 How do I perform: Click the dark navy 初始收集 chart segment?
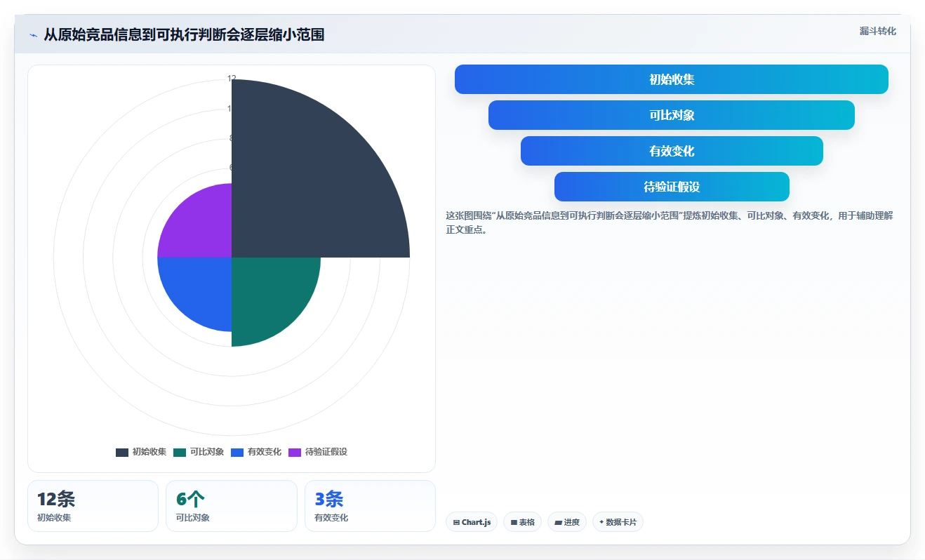tap(309, 182)
